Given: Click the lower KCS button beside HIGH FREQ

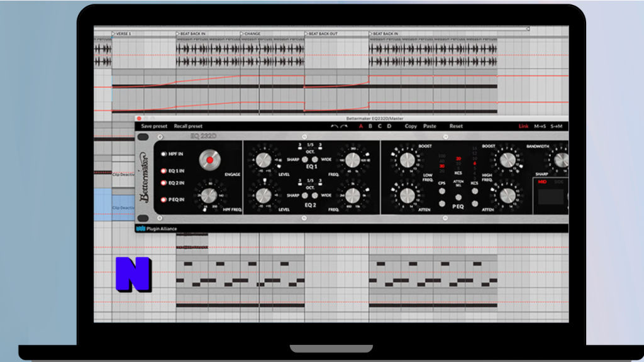Looking at the screenshot, I should click(x=475, y=204).
